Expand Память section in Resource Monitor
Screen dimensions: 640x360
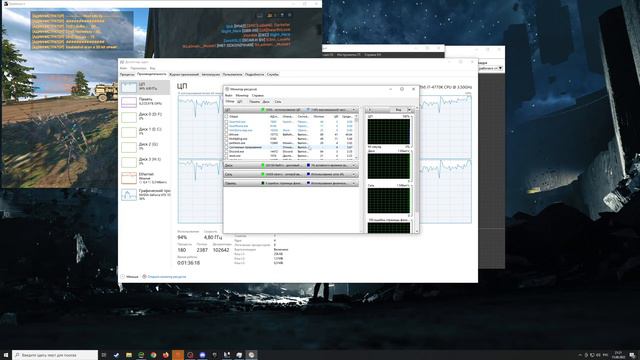(354, 183)
